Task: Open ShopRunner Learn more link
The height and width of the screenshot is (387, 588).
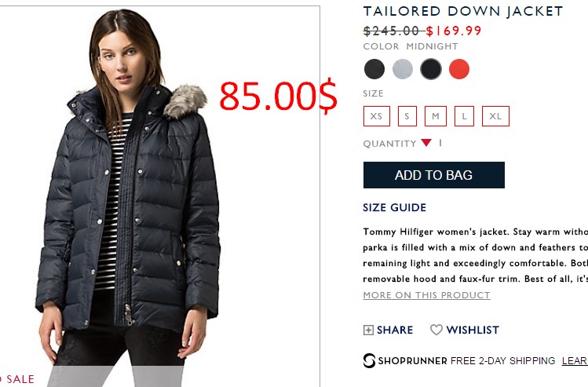Action: coord(575,361)
